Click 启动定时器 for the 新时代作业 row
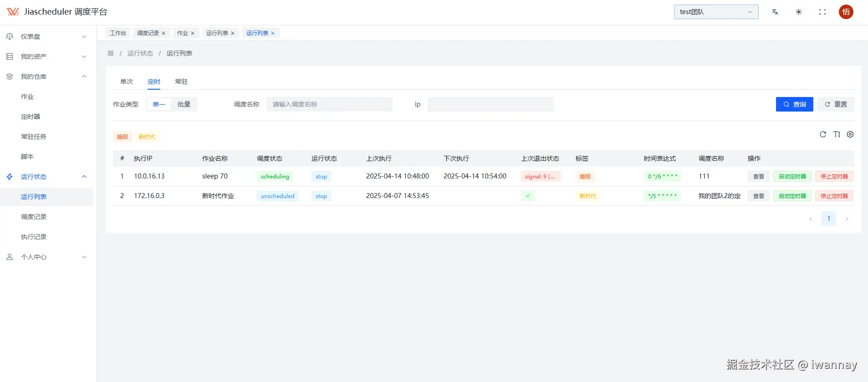 (792, 196)
